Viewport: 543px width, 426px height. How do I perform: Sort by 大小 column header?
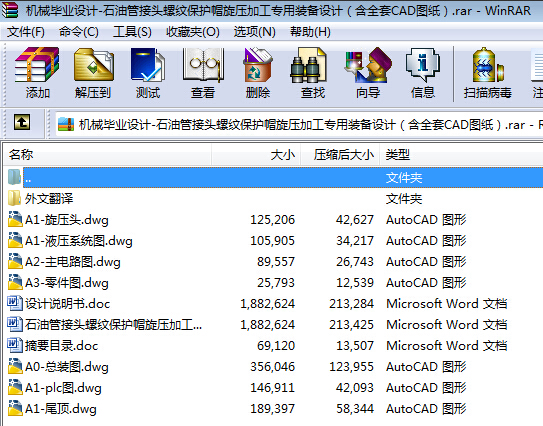[x=256, y=154]
